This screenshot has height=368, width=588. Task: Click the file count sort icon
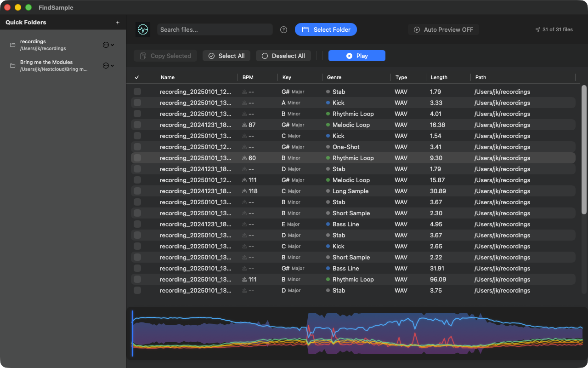point(537,29)
